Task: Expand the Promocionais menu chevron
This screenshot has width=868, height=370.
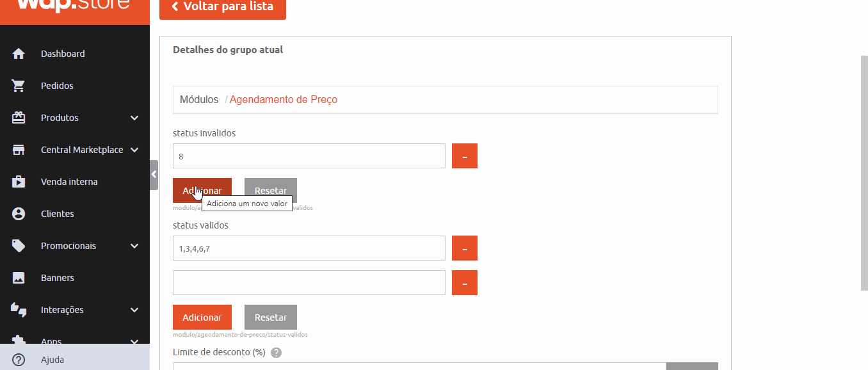Action: [x=134, y=246]
